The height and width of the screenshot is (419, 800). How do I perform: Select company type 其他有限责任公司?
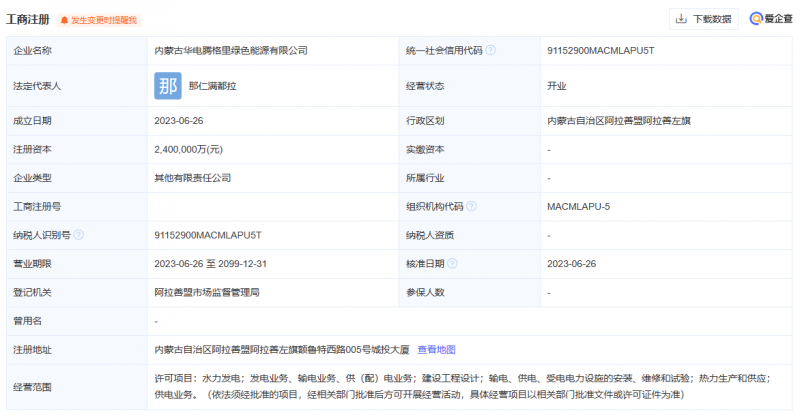click(192, 178)
